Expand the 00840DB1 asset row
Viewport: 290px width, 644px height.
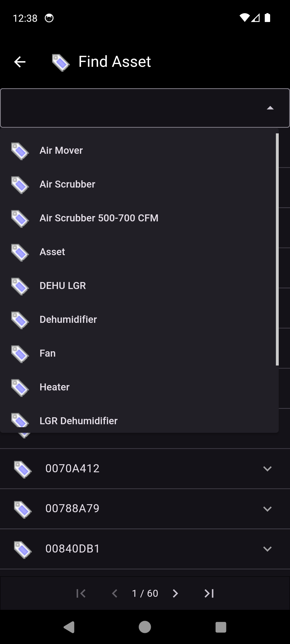click(x=267, y=549)
